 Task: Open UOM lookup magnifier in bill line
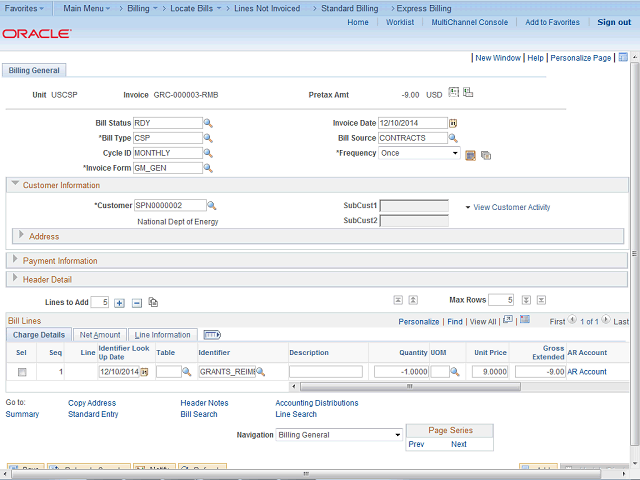coord(453,371)
